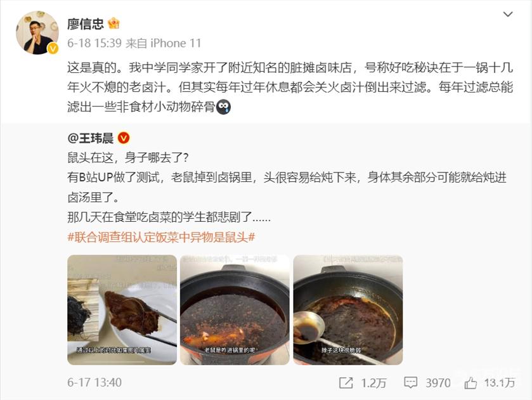Click the orange verified badge beside 王玮晨
Image resolution: width=532 pixels, height=400 pixels.
tap(124, 138)
